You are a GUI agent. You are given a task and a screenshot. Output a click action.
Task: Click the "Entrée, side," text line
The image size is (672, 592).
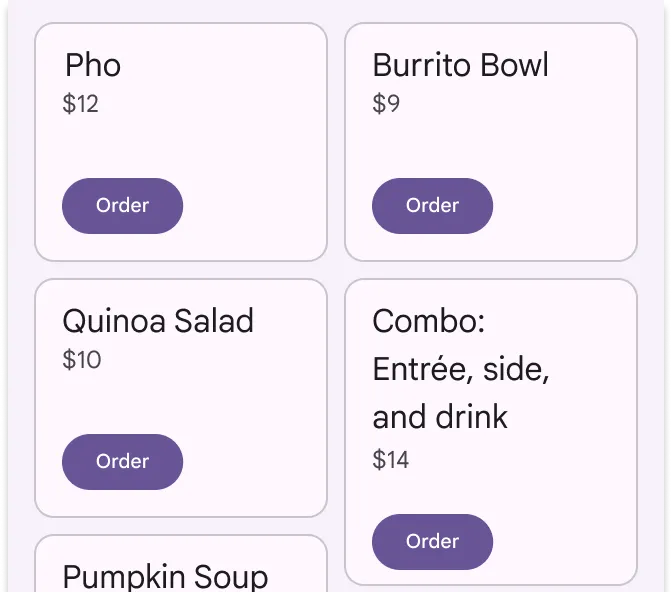pos(460,370)
